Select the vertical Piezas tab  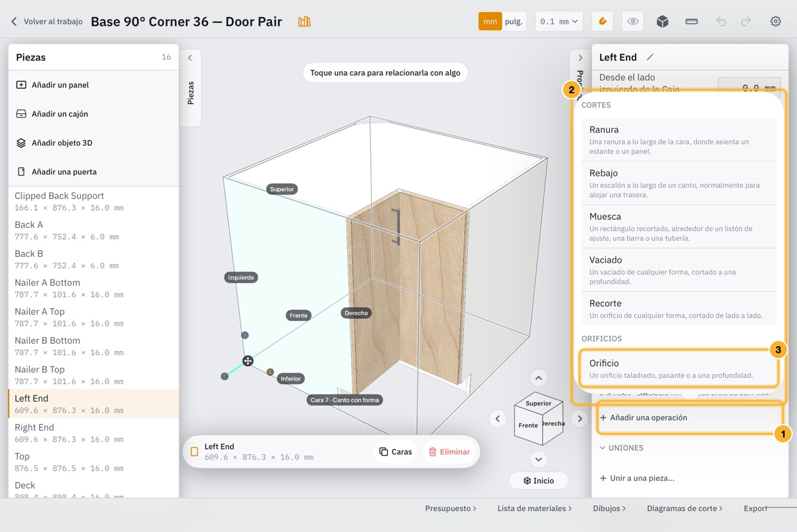pyautogui.click(x=191, y=93)
